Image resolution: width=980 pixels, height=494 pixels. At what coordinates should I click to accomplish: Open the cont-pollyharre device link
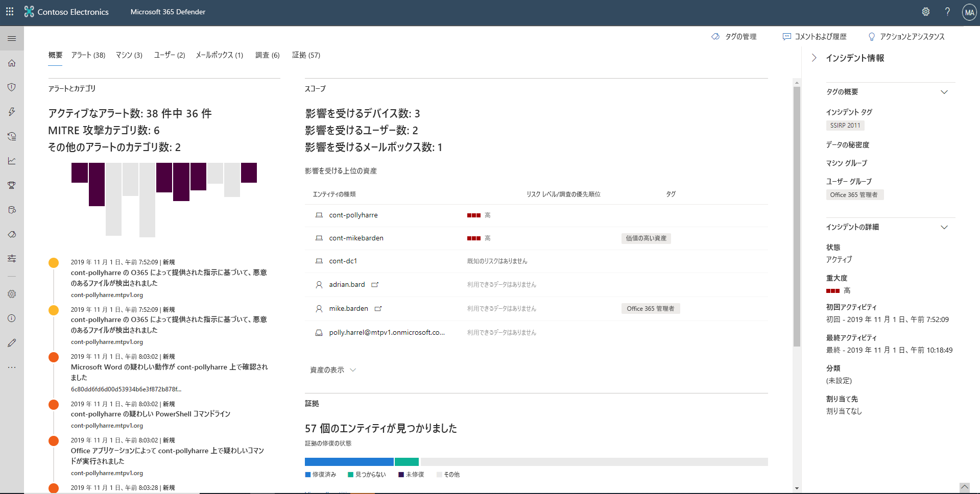[x=353, y=215]
